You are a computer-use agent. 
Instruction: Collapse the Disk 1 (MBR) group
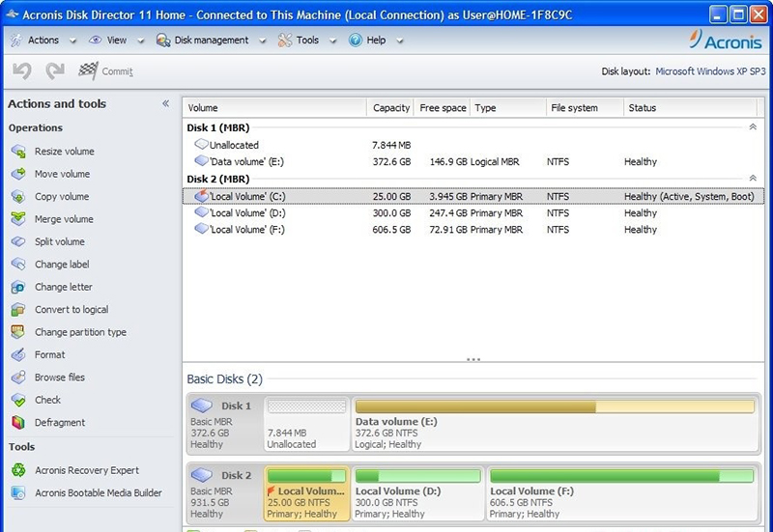[x=753, y=127]
